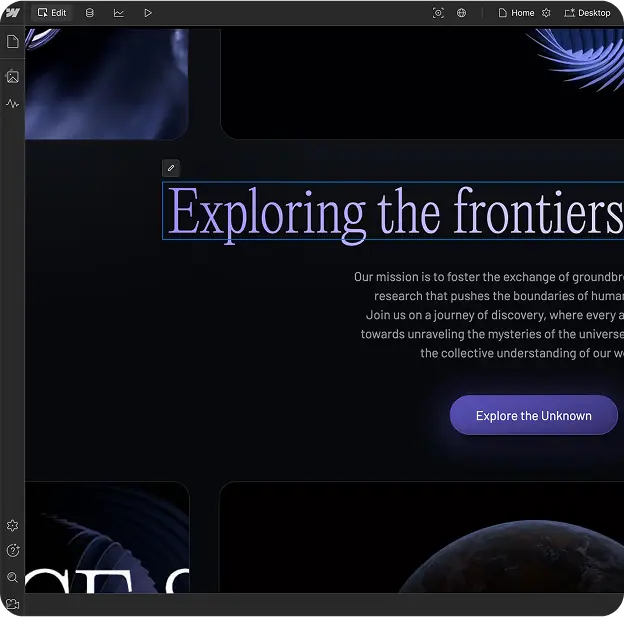Open the Home page selector
624x617 pixels.
[517, 13]
